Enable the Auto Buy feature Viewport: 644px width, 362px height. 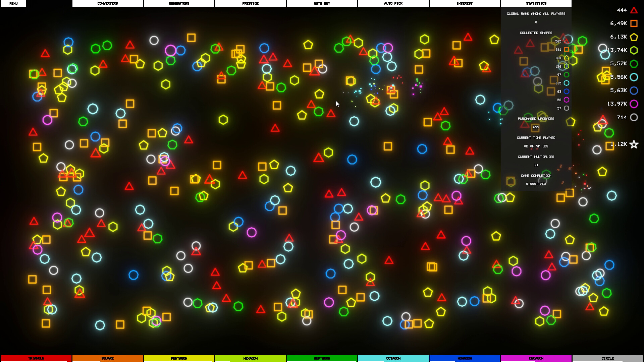(x=322, y=3)
